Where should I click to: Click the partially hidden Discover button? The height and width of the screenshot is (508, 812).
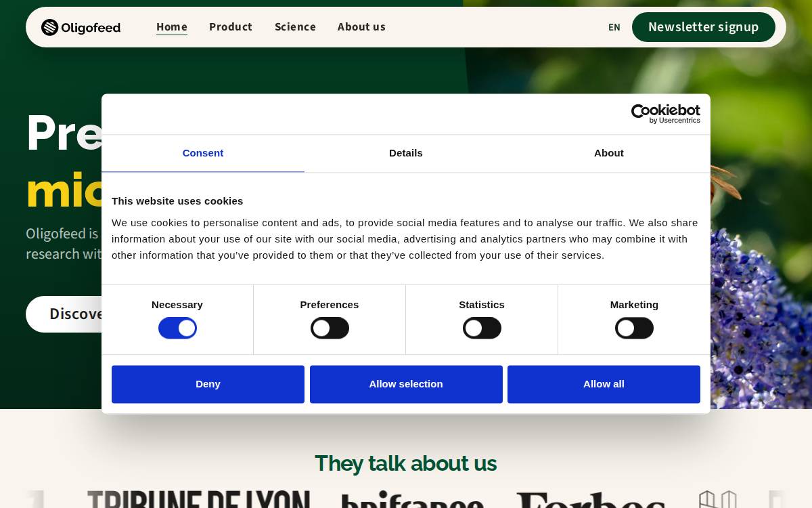[64, 314]
